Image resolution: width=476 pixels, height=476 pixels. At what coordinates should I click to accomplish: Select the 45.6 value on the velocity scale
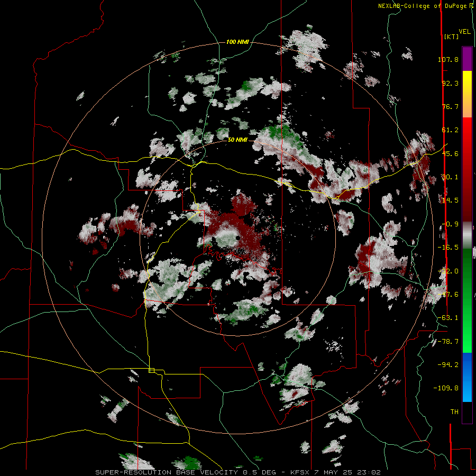(450, 153)
